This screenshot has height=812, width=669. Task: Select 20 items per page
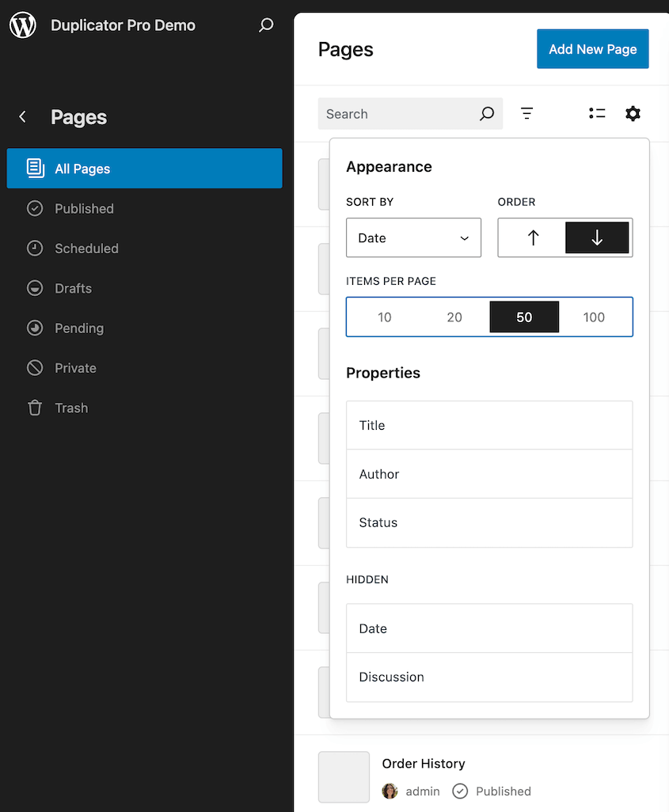454,317
